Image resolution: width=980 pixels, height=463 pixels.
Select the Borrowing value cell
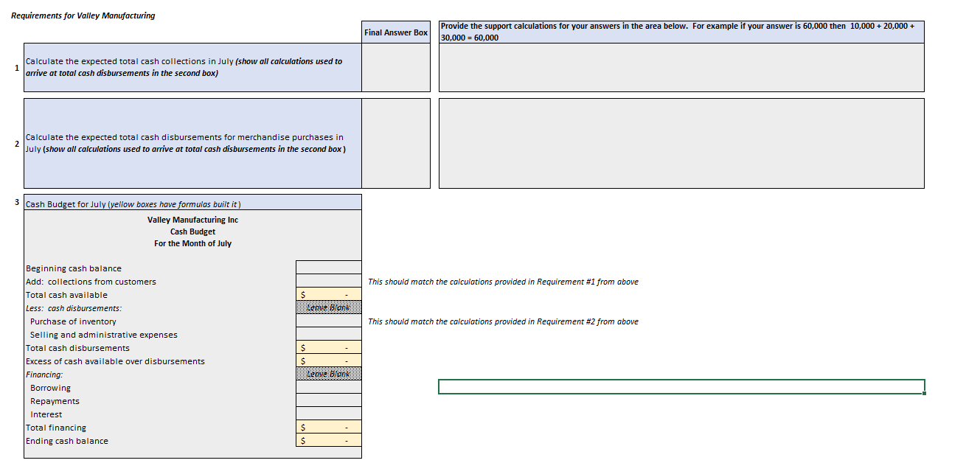pos(329,387)
